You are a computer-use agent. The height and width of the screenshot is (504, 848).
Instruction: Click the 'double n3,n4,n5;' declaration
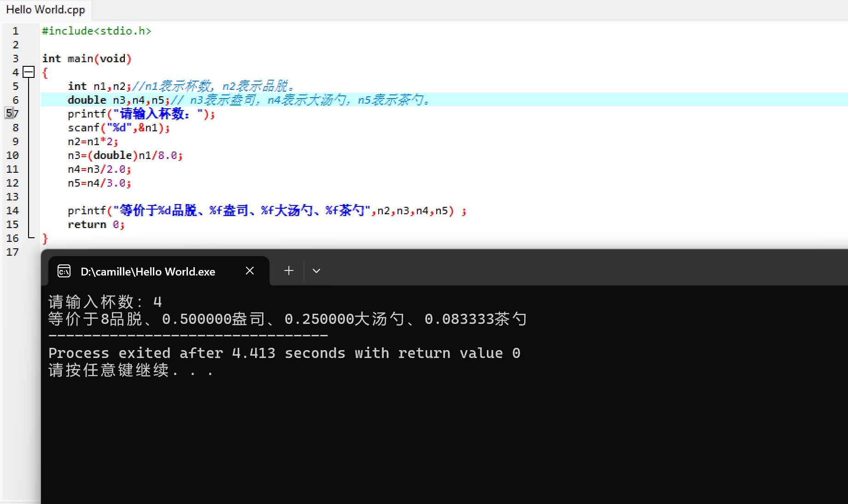[119, 100]
